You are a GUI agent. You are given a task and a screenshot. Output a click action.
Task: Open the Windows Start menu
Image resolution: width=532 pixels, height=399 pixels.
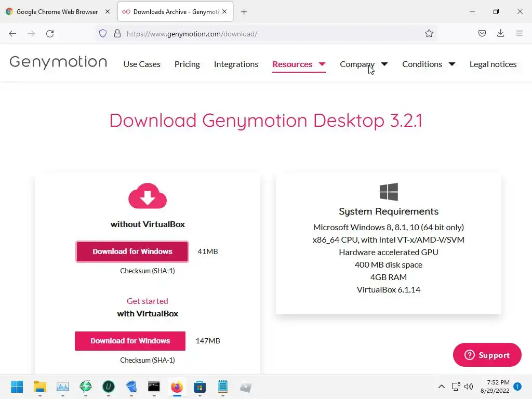[x=17, y=387]
